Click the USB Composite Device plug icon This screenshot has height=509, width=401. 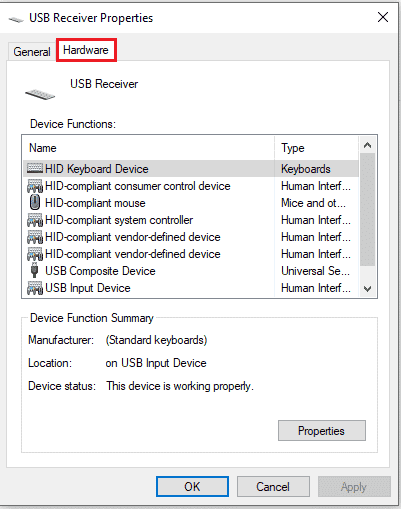click(34, 270)
